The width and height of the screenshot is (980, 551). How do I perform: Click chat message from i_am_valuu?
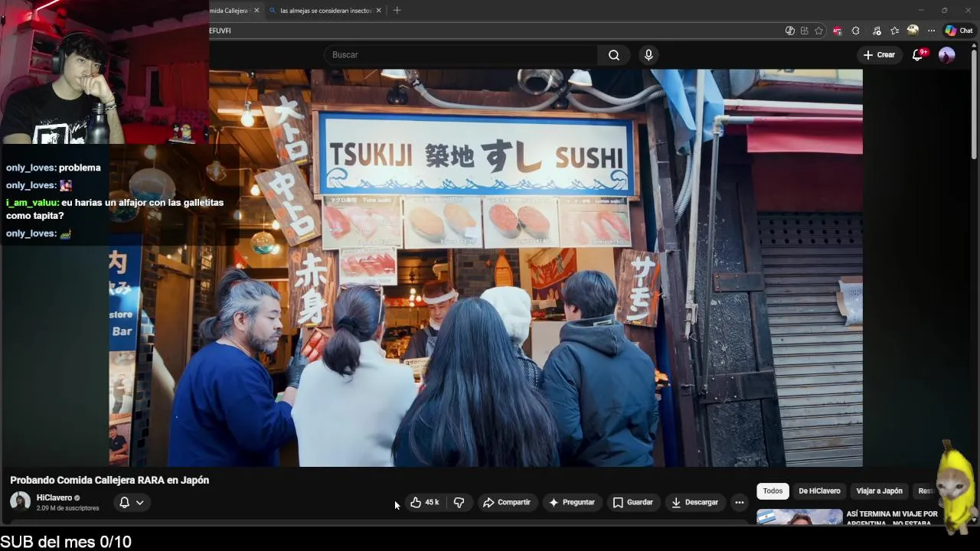pos(115,209)
